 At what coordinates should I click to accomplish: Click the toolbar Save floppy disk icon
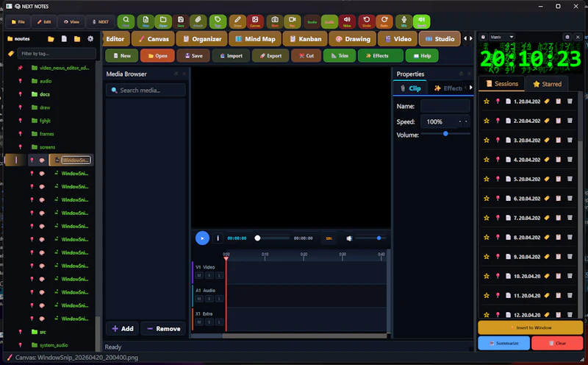[181, 21]
